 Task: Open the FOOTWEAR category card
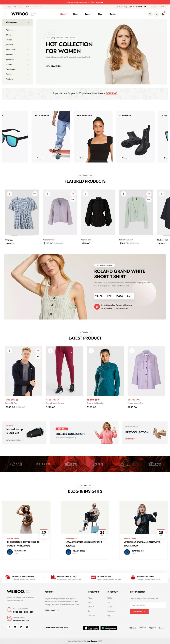pos(135,137)
